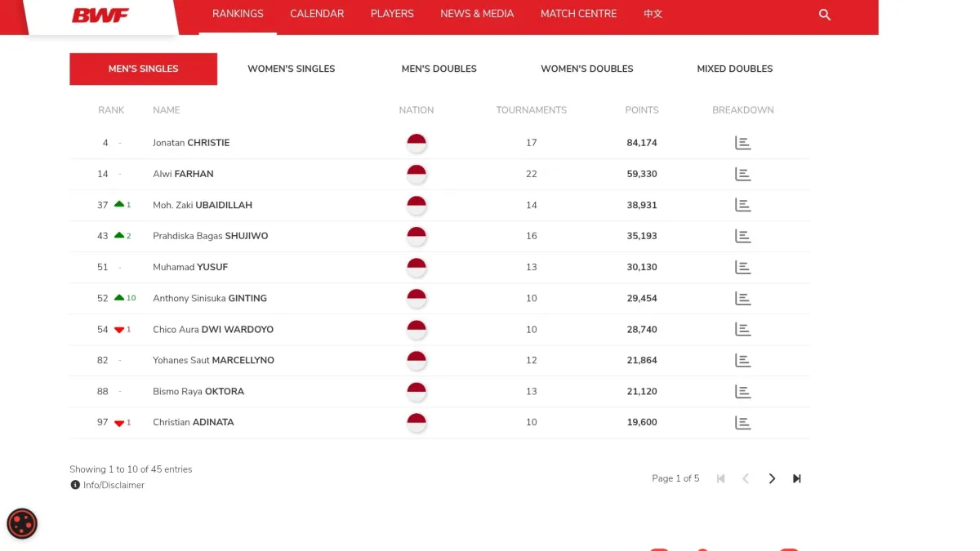The height and width of the screenshot is (551, 980).
Task: Switch site language to 中文
Action: click(653, 14)
